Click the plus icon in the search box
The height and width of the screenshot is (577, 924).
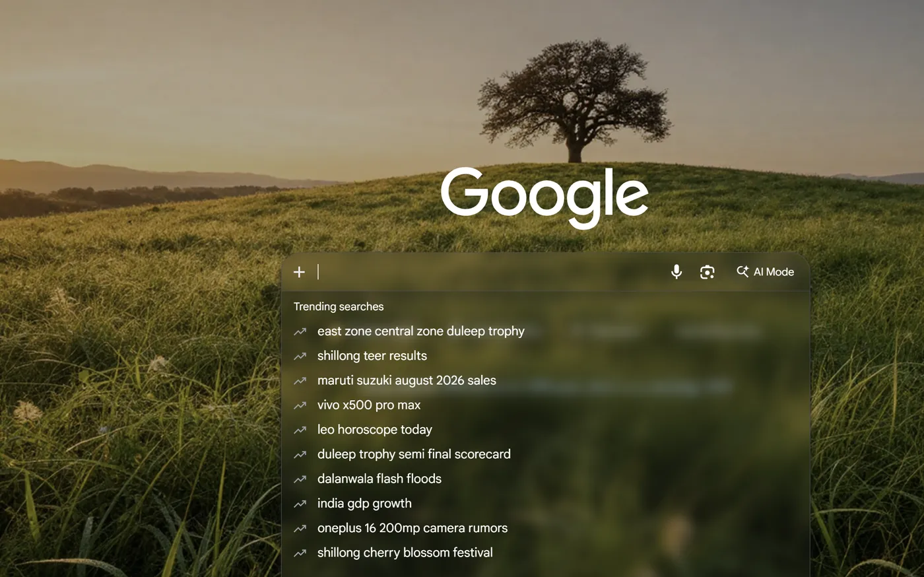299,272
